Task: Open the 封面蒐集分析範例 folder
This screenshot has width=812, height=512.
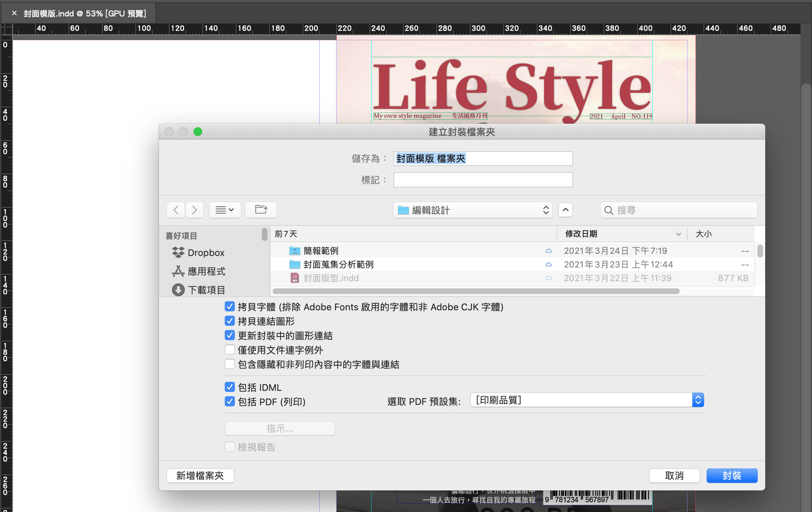Action: (338, 264)
